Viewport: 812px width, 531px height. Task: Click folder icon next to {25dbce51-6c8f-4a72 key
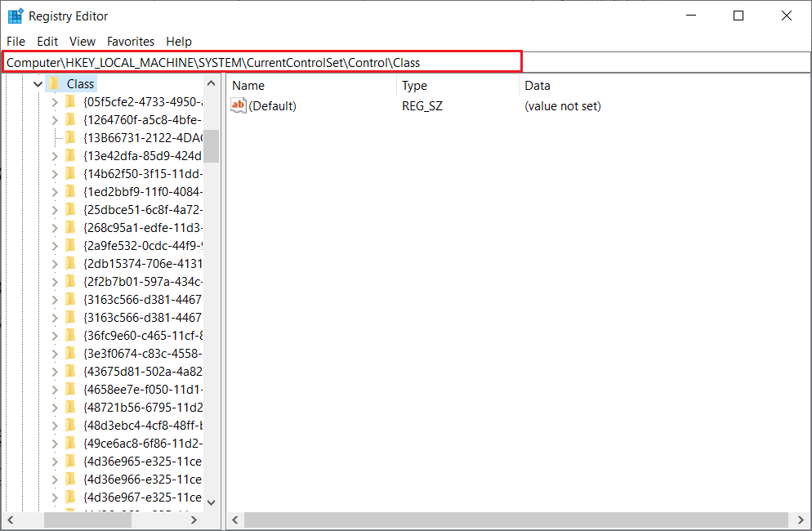point(71,209)
